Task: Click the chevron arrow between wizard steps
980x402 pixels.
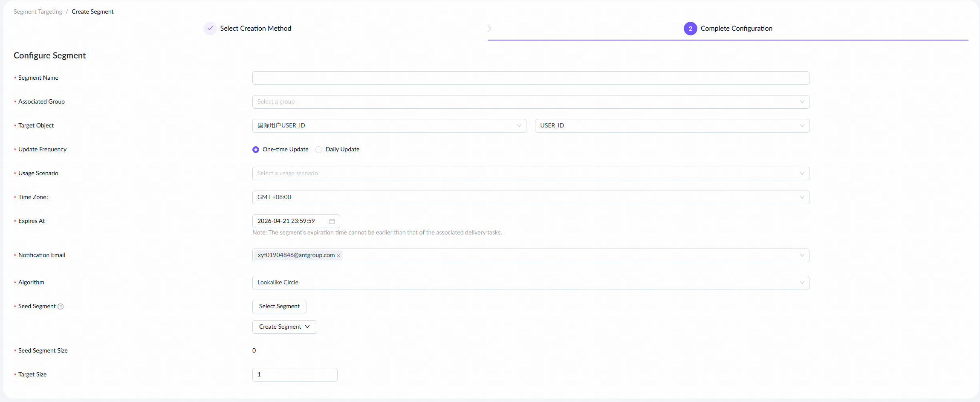Action: [x=489, y=29]
